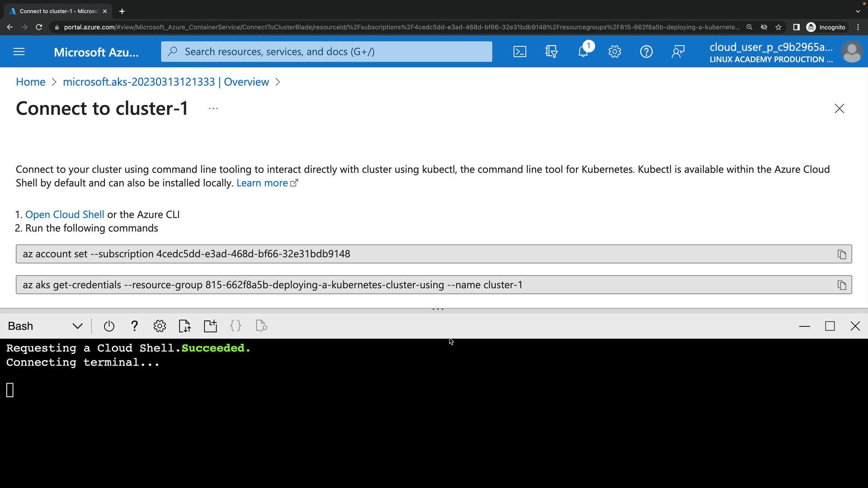Copy the az aks get-credentials command
The height and width of the screenshot is (488, 868).
[841, 285]
